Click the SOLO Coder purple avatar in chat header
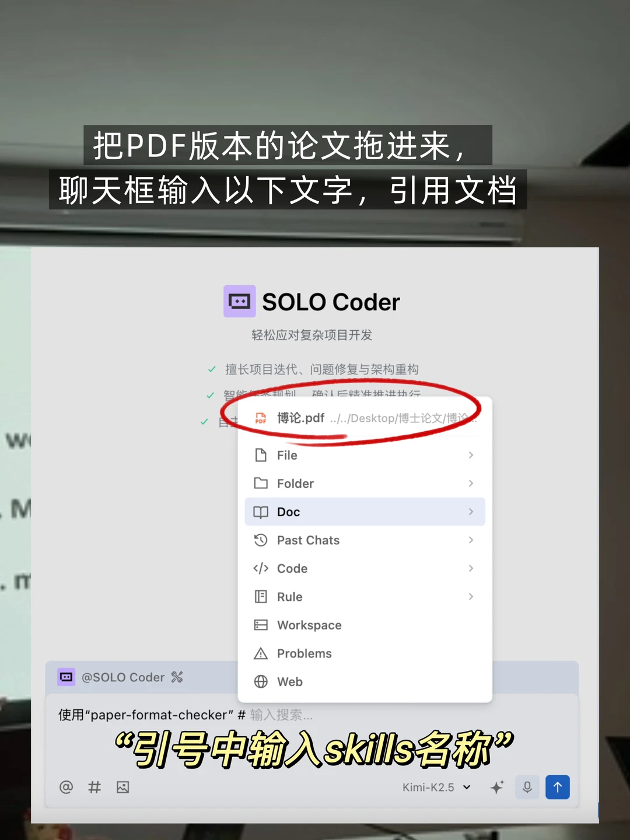 (x=66, y=677)
